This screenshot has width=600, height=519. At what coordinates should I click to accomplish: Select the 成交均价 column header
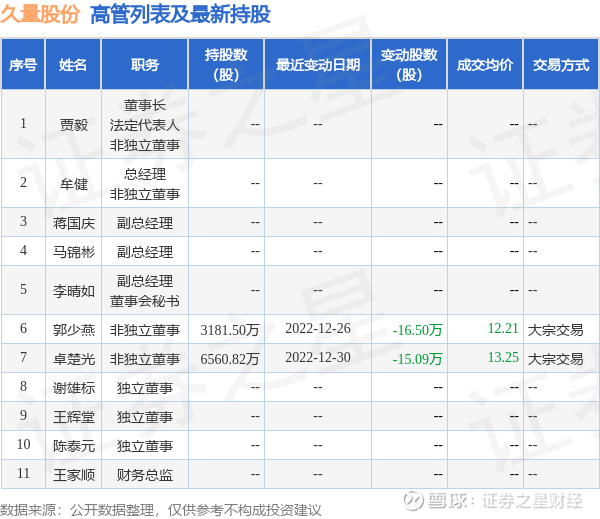(485, 64)
